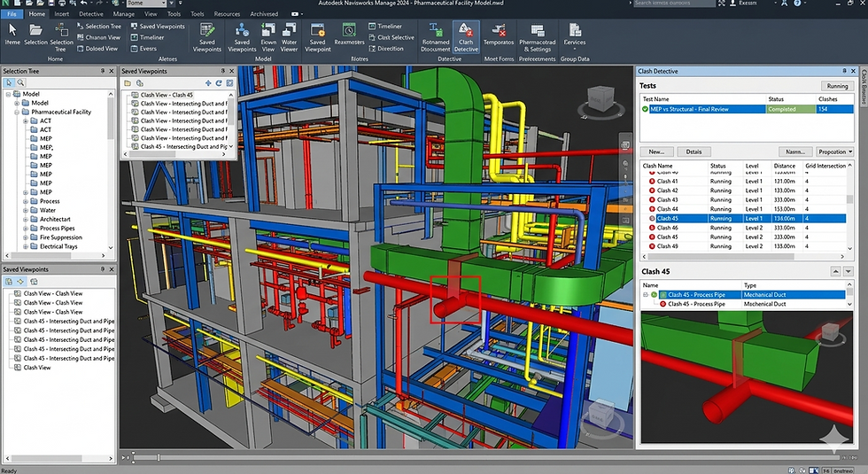Collapse the root Model node in Selection Tree
This screenshot has height=474, width=868.
coord(8,94)
